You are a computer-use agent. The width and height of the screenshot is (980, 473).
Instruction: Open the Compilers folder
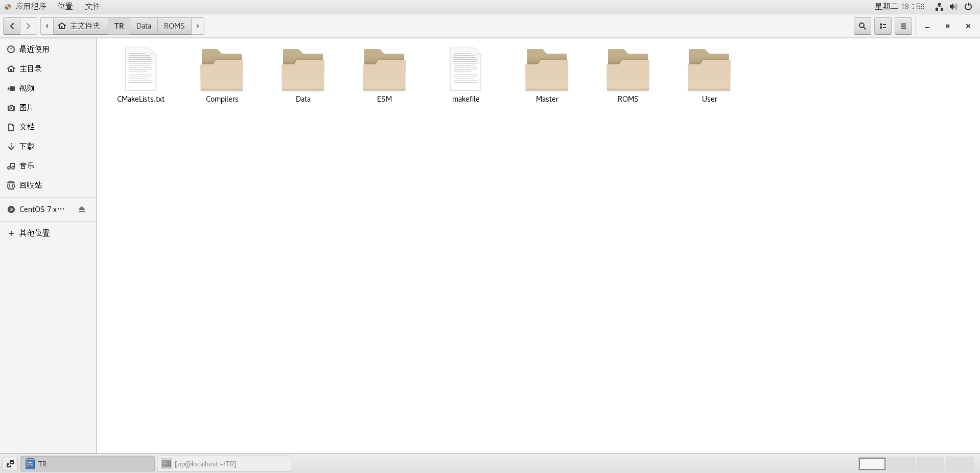222,70
